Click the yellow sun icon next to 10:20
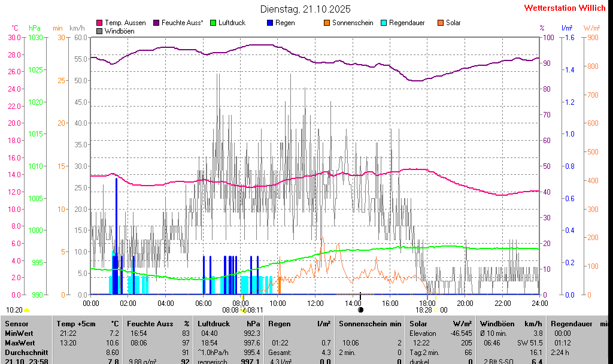The width and height of the screenshot is (613, 364). [x=26, y=310]
